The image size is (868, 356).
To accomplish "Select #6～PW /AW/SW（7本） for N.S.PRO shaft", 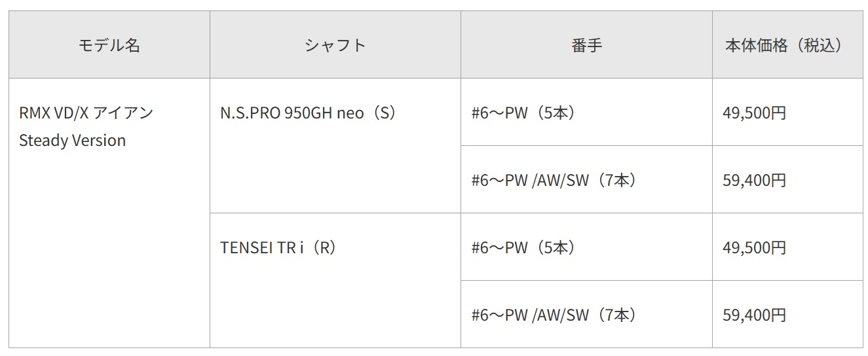I will [554, 180].
